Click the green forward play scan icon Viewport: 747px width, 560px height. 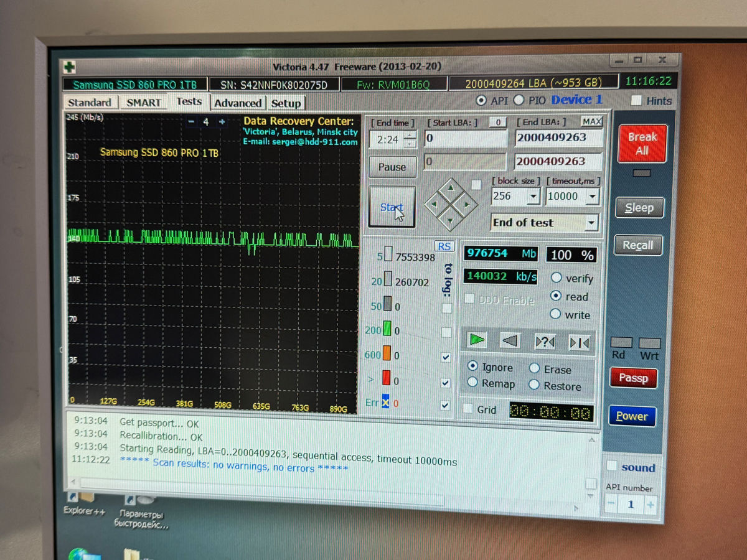coord(477,340)
